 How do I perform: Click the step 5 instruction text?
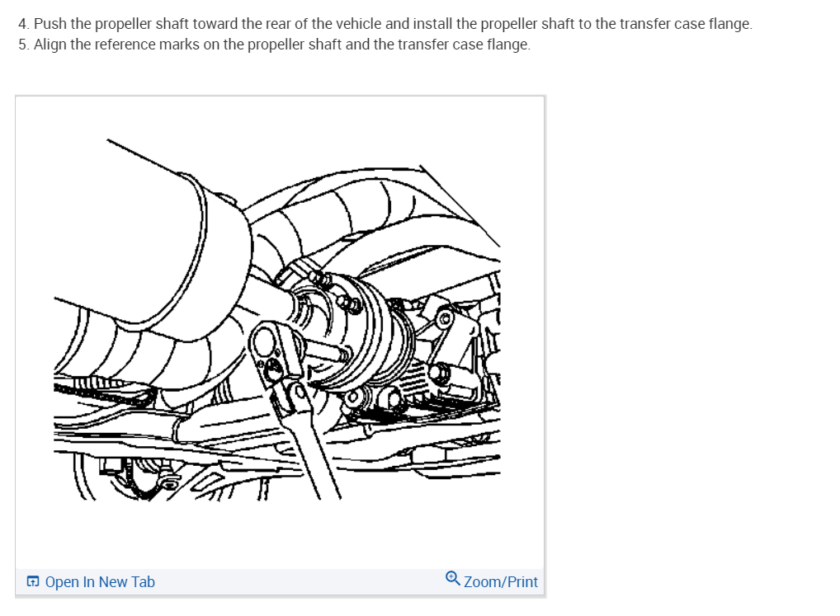[x=274, y=45]
